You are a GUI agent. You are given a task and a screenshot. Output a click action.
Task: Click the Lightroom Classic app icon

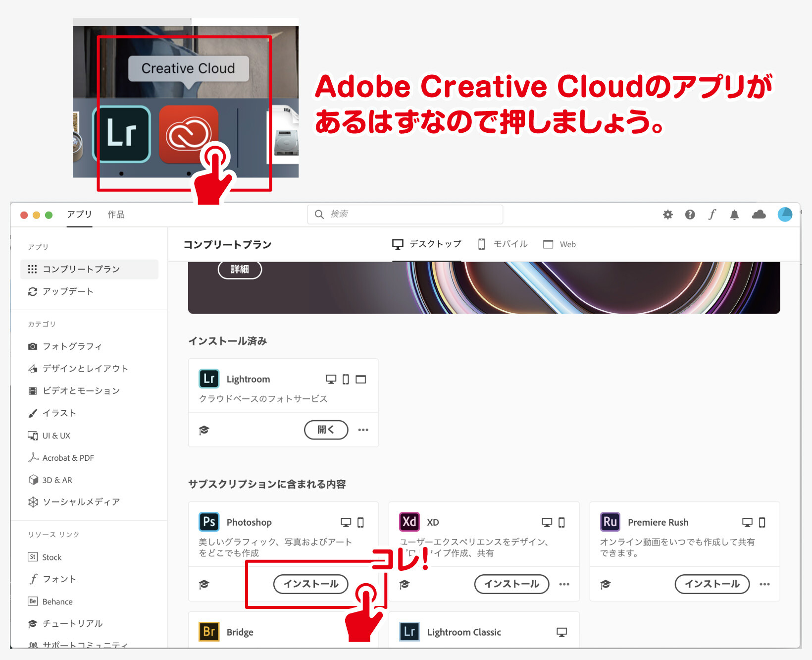click(409, 632)
